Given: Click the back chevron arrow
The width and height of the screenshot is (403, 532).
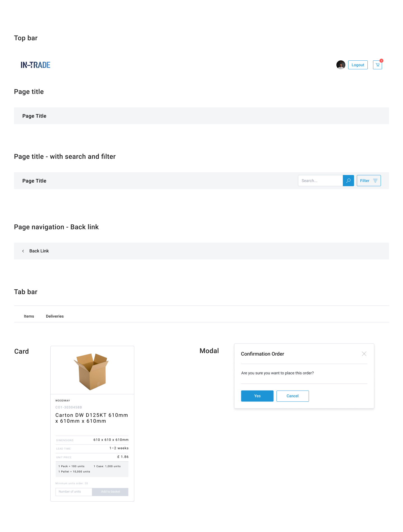Looking at the screenshot, I should pyautogui.click(x=23, y=251).
